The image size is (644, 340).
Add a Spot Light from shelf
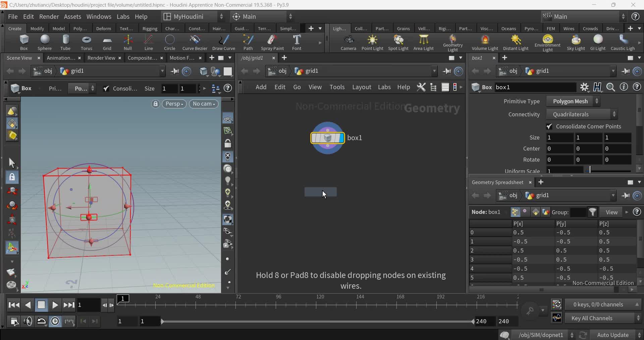click(x=398, y=43)
